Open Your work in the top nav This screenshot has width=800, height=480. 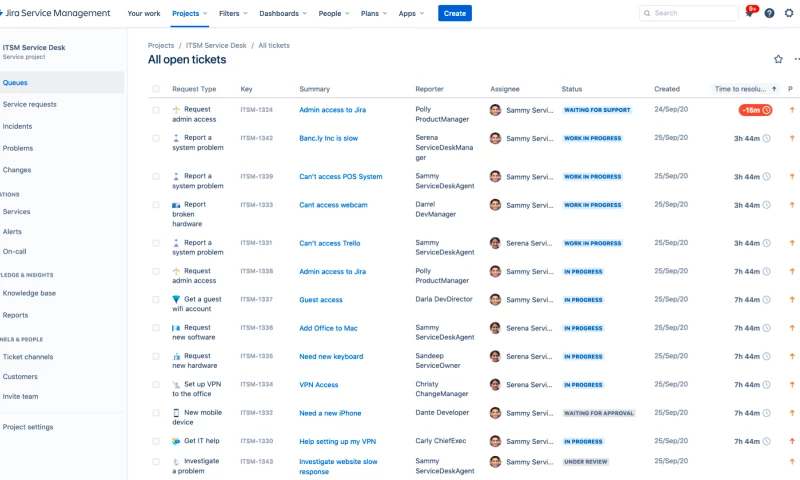144,13
